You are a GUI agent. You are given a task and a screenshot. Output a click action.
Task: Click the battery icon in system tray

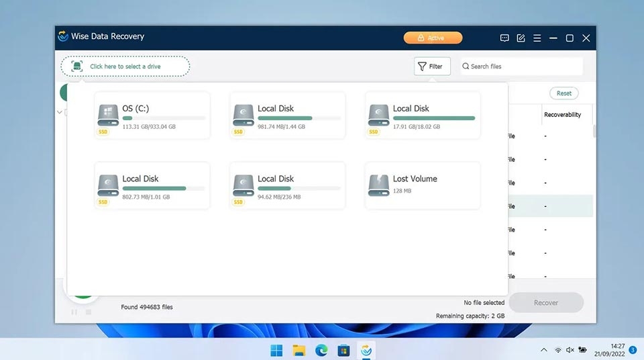coord(582,350)
